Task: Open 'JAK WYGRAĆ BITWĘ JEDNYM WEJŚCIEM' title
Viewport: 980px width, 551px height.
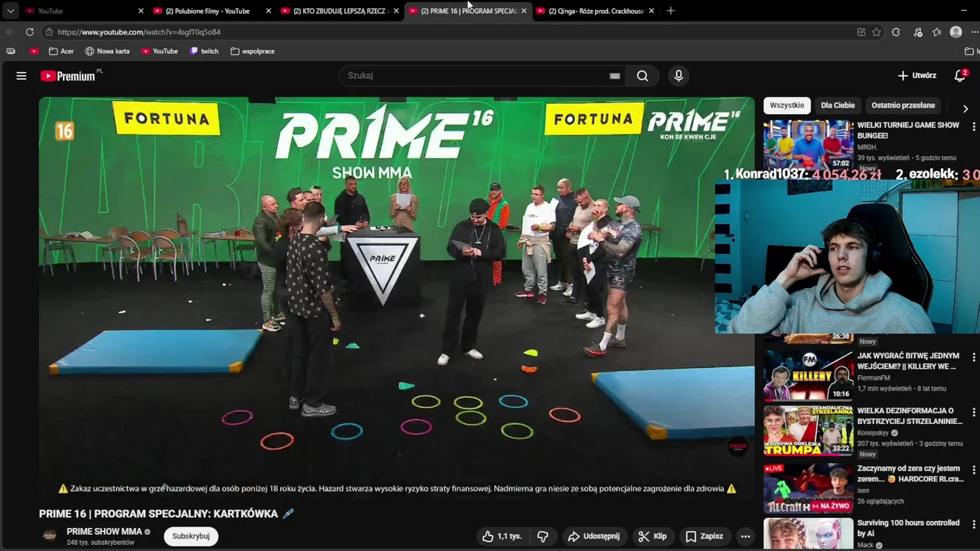Action: pyautogui.click(x=908, y=361)
